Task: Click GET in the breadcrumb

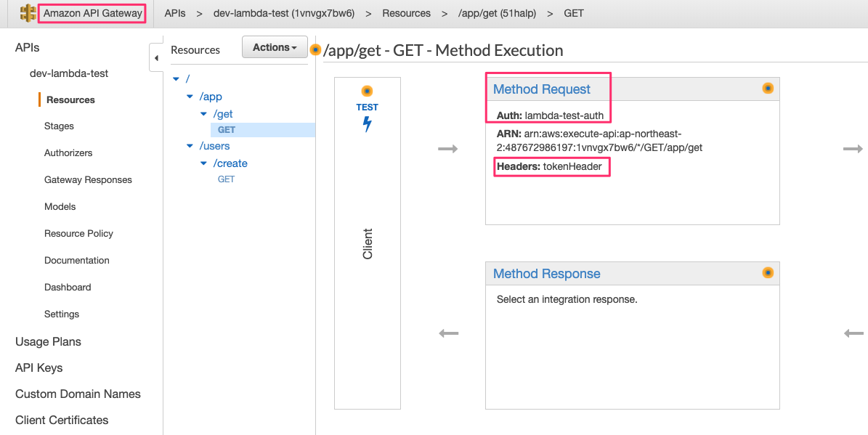Action: coord(574,13)
